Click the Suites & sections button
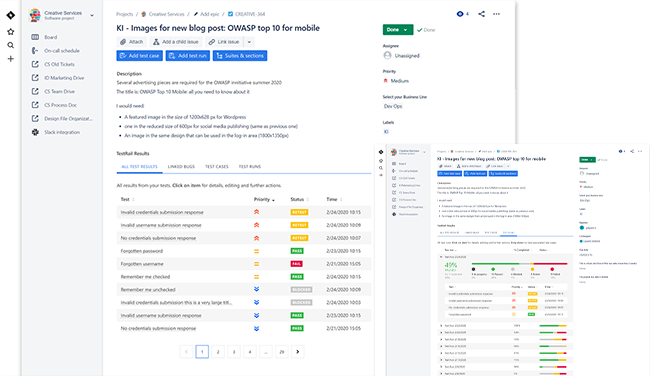Screen dimensions: 650x376 pos(240,56)
